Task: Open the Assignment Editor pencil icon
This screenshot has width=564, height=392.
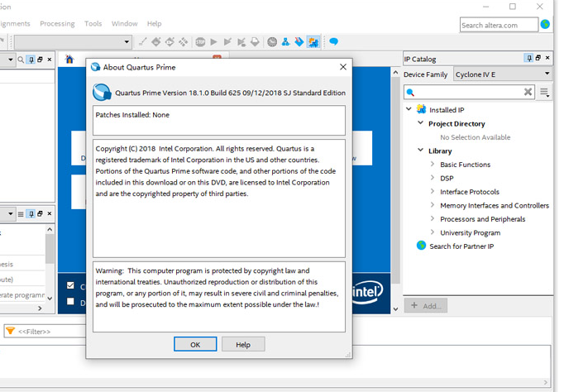Action: click(x=142, y=42)
